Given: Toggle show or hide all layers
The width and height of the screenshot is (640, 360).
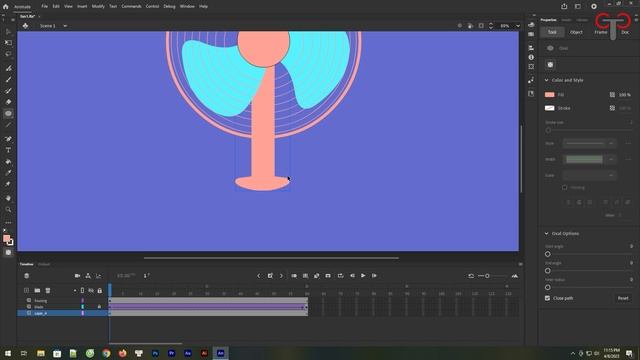Looking at the screenshot, I should point(91,290).
